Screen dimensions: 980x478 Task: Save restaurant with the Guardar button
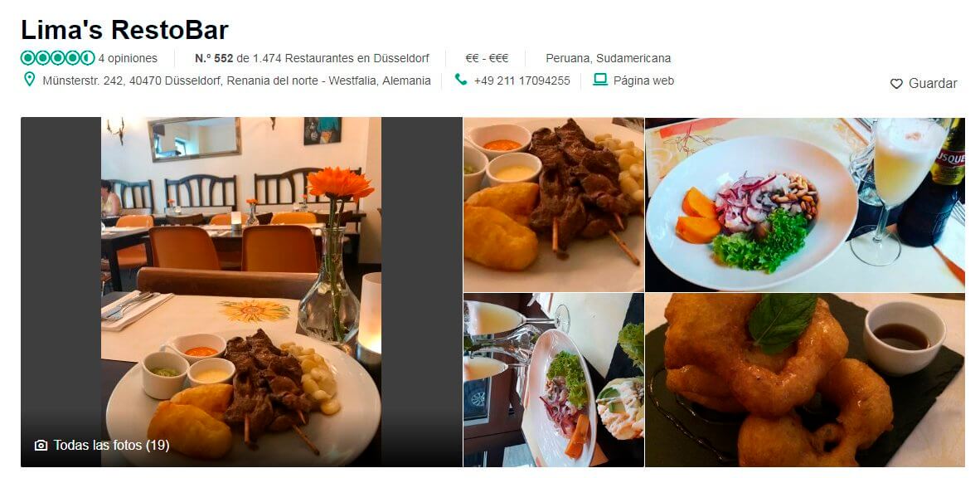tap(924, 84)
